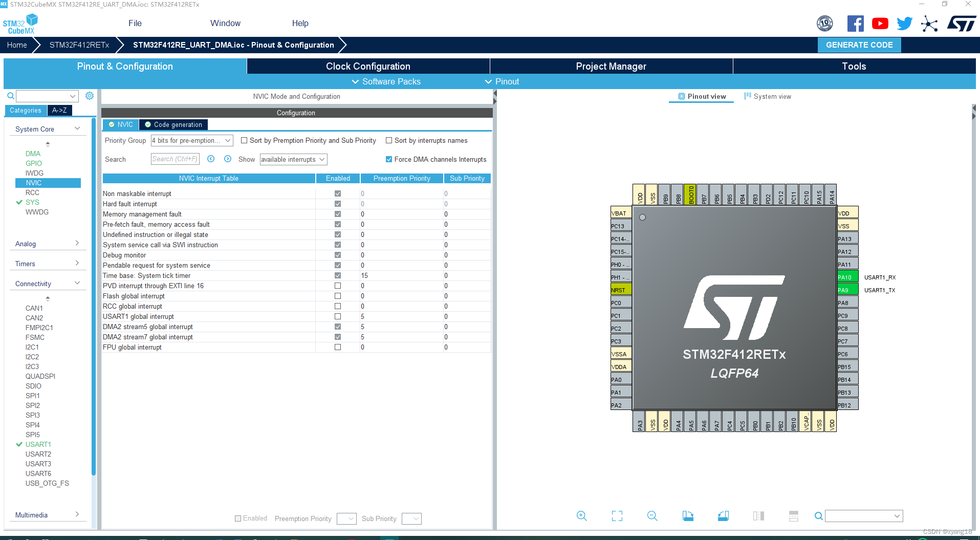This screenshot has width=980, height=540.
Task: Fit the chip pinout to the view
Action: (x=617, y=516)
